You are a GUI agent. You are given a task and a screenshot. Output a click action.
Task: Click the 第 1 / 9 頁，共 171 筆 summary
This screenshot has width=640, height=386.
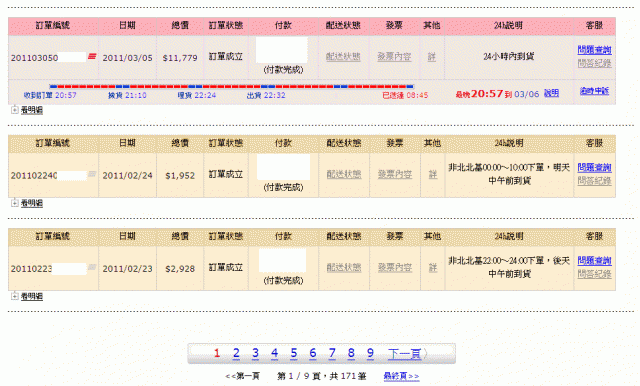click(321, 376)
